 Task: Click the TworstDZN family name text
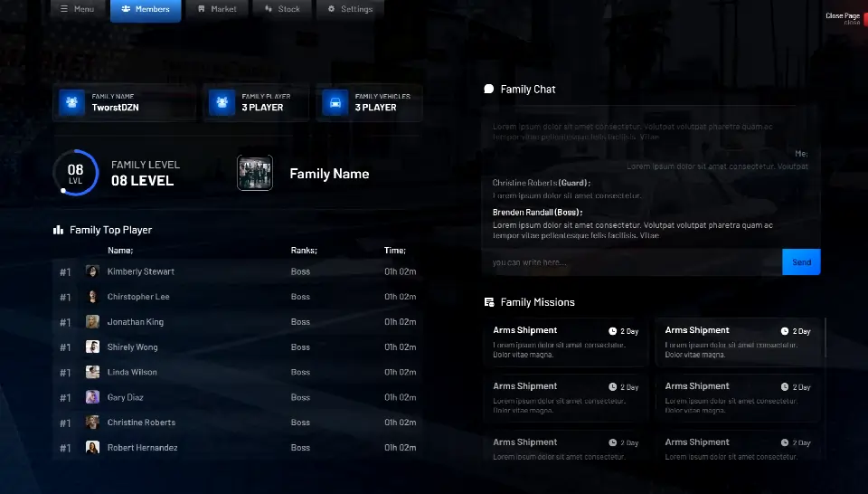coord(115,108)
